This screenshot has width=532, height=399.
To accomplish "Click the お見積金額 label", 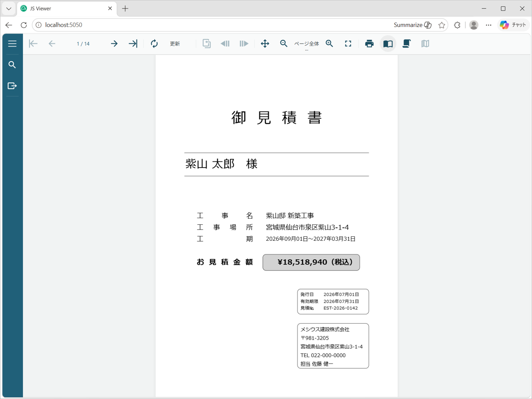I will 225,262.
